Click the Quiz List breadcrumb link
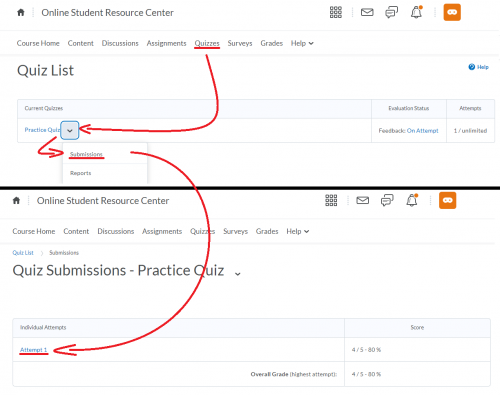Image resolution: width=500 pixels, height=395 pixels. click(23, 253)
